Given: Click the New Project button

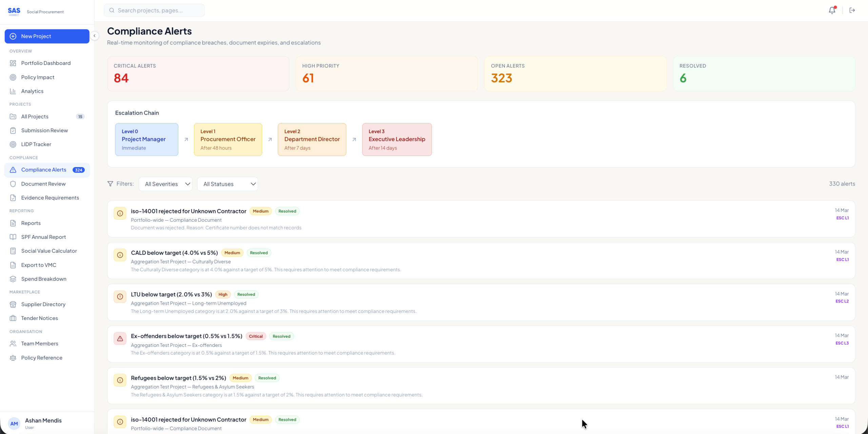Looking at the screenshot, I should (x=47, y=36).
